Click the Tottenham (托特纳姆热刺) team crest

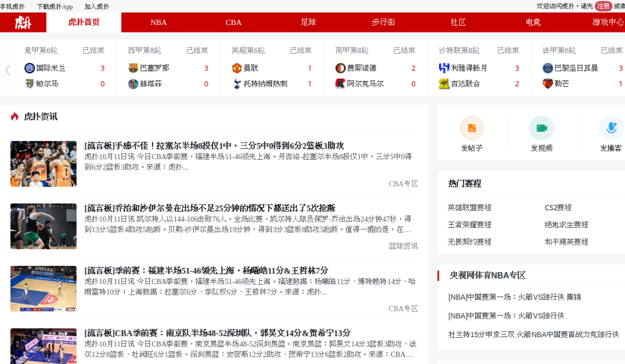pyautogui.click(x=237, y=84)
